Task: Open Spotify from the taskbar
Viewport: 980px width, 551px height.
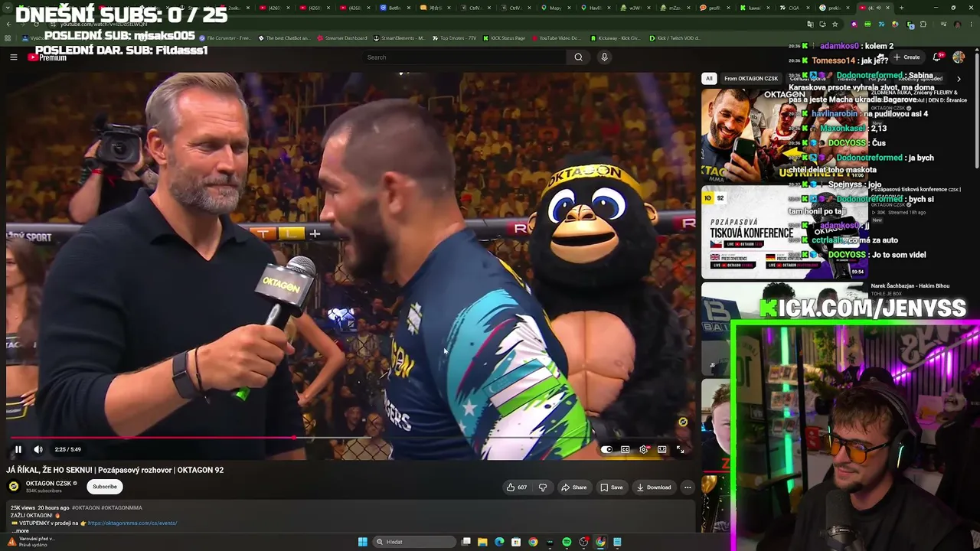Action: coord(567,542)
